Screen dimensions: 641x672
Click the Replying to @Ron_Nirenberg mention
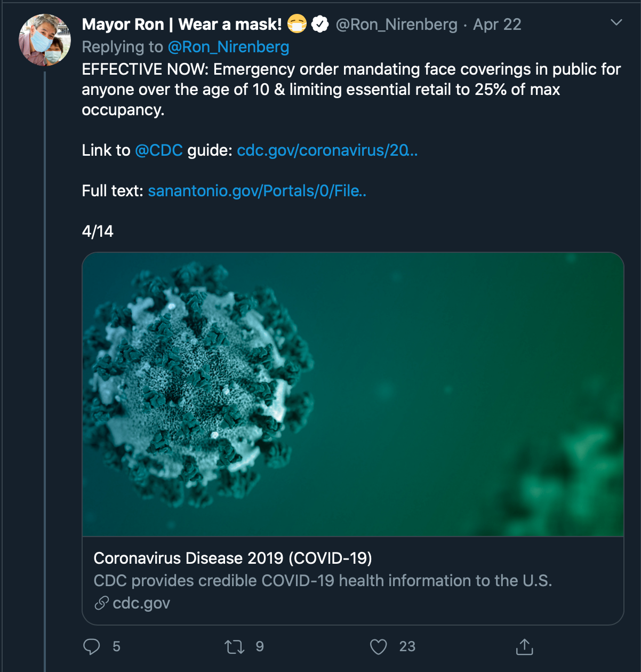(228, 47)
